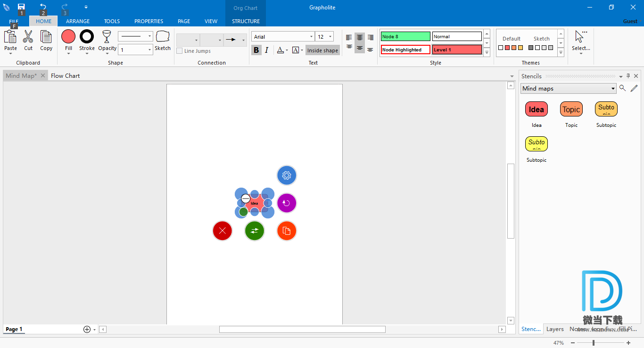Click the green swap arrows circle
Image resolution: width=644 pixels, height=348 pixels.
point(255,231)
